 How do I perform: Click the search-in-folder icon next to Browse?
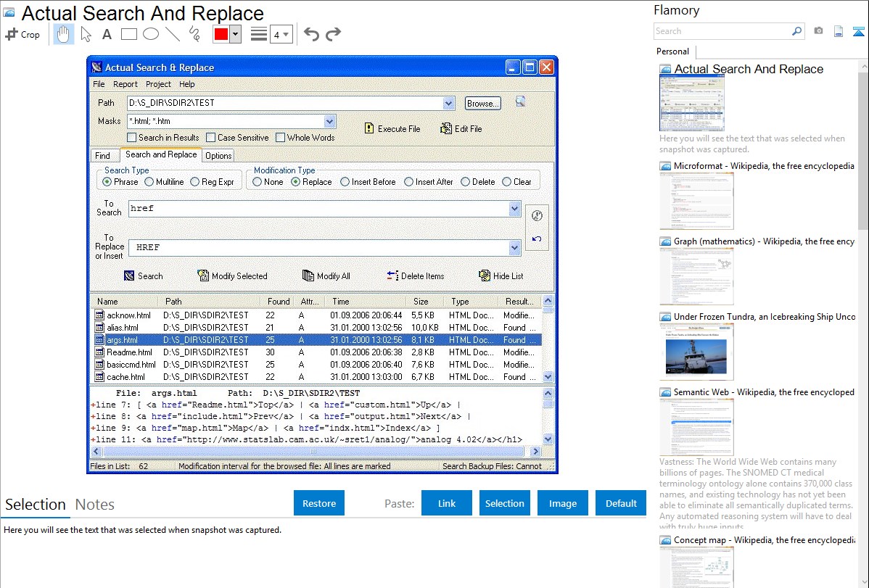(x=520, y=102)
